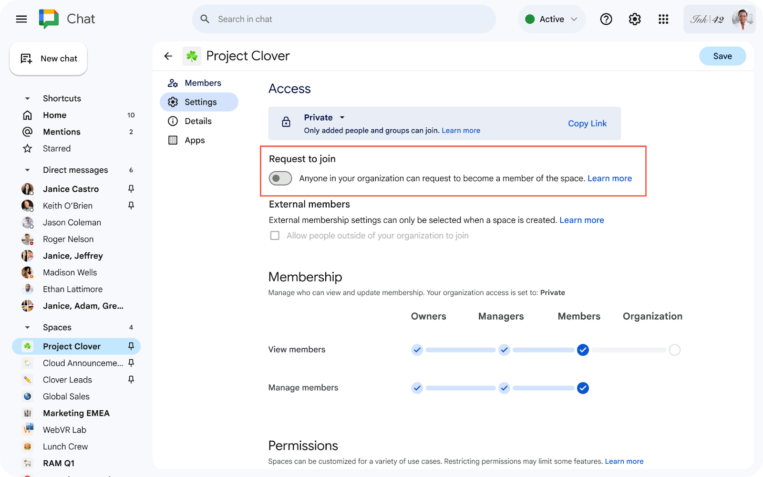Click the lock icon in Access box
Viewport: 763px width, 477px height.
[286, 122]
